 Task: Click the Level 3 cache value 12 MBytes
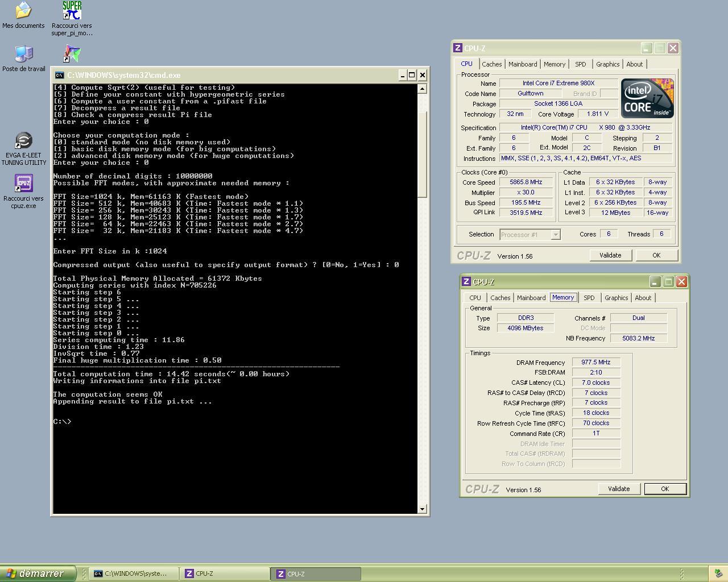pos(617,213)
